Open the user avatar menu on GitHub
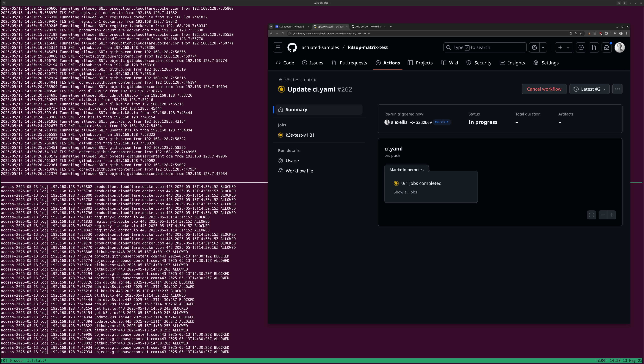 619,47
